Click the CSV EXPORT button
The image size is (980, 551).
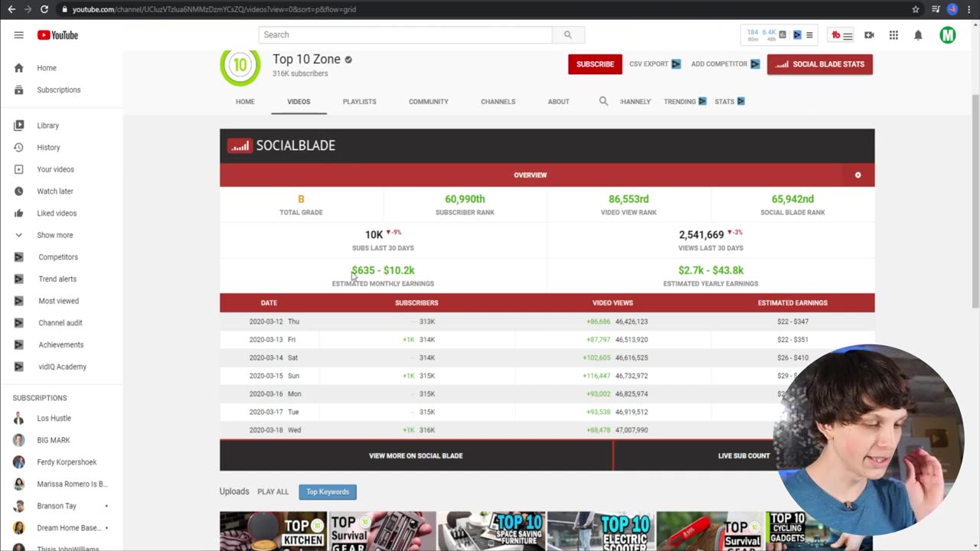point(655,64)
